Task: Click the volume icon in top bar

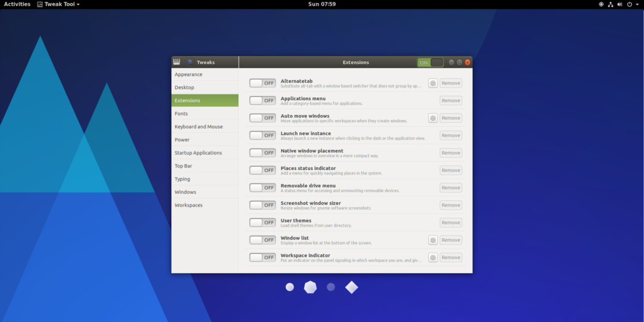Action: (x=620, y=4)
